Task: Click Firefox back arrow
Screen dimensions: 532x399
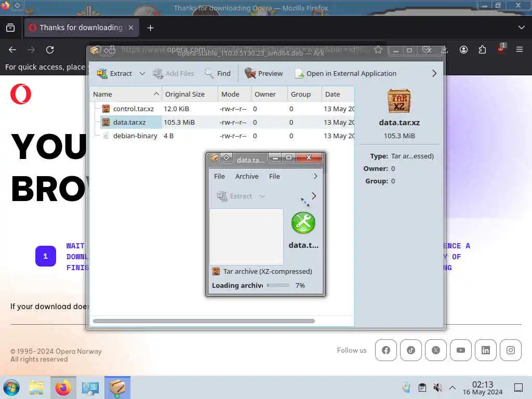Action: [x=12, y=50]
